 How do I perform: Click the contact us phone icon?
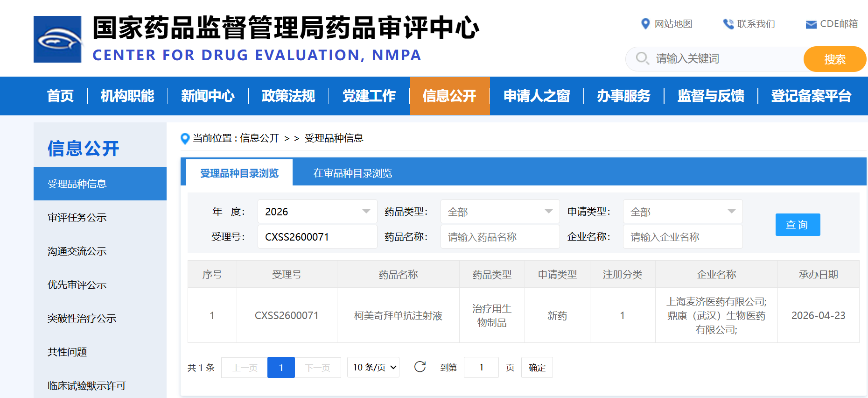pos(728,24)
